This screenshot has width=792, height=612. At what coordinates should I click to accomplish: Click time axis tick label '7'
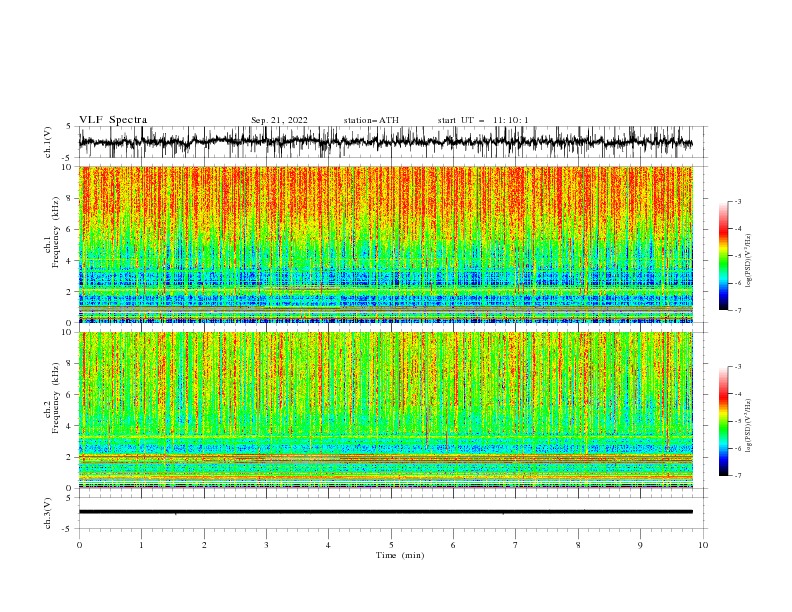516,545
